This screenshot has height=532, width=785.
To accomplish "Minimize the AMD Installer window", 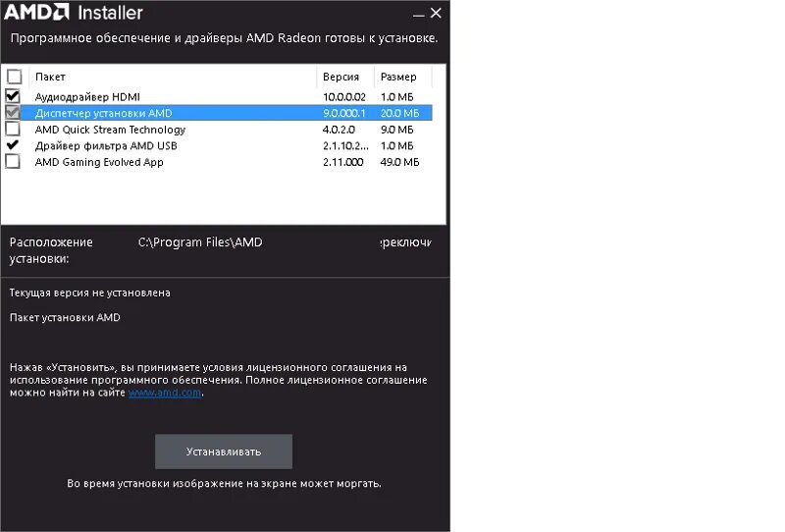I will point(419,14).
